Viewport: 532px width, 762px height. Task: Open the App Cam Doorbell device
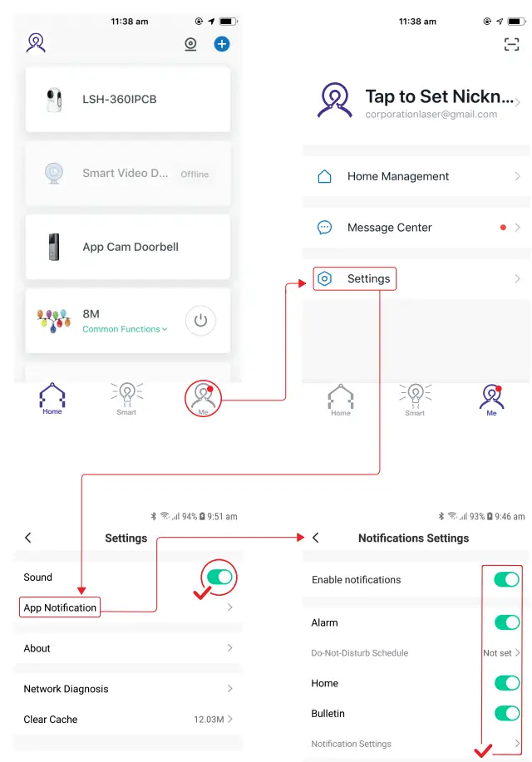[x=128, y=247]
